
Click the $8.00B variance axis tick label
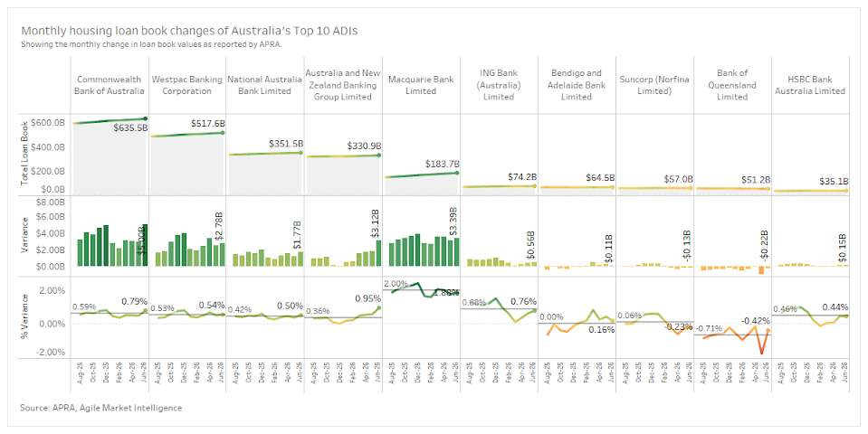50,203
